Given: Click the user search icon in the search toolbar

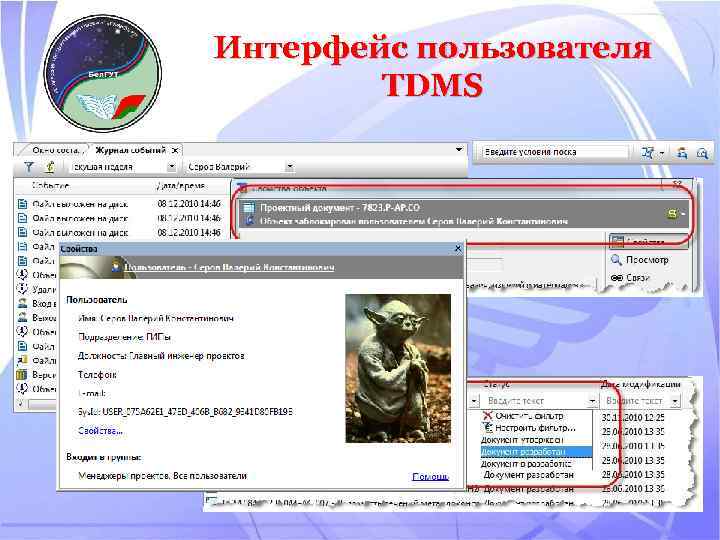Looking at the screenshot, I should [682, 152].
